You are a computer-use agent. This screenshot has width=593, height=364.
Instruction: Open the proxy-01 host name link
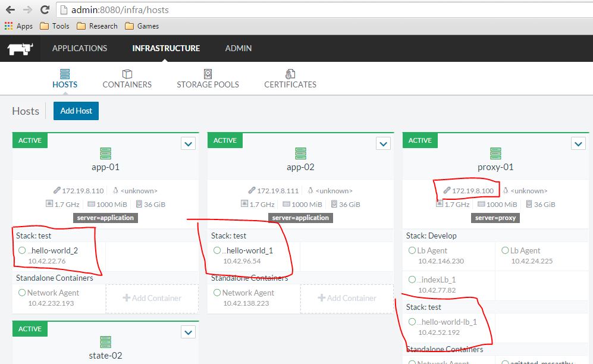point(495,167)
